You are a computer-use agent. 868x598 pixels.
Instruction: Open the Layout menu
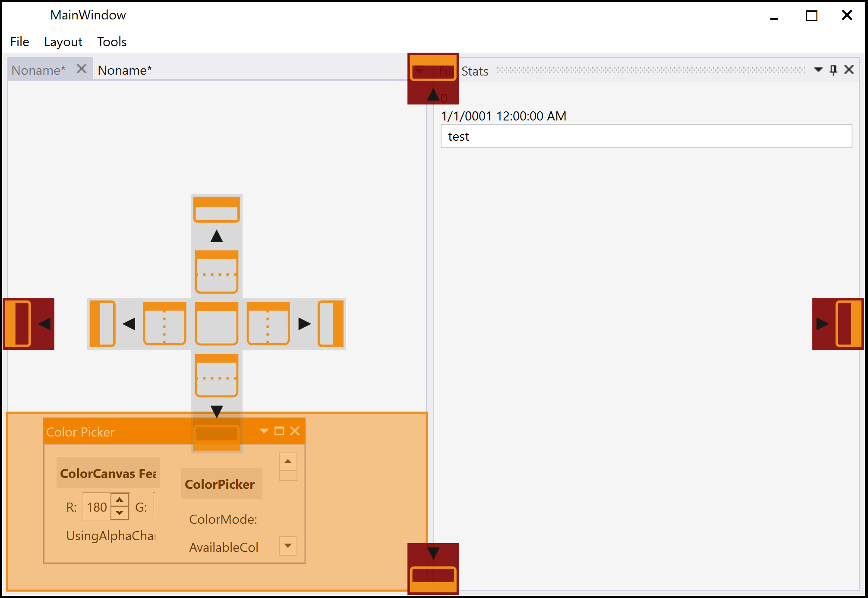[63, 42]
